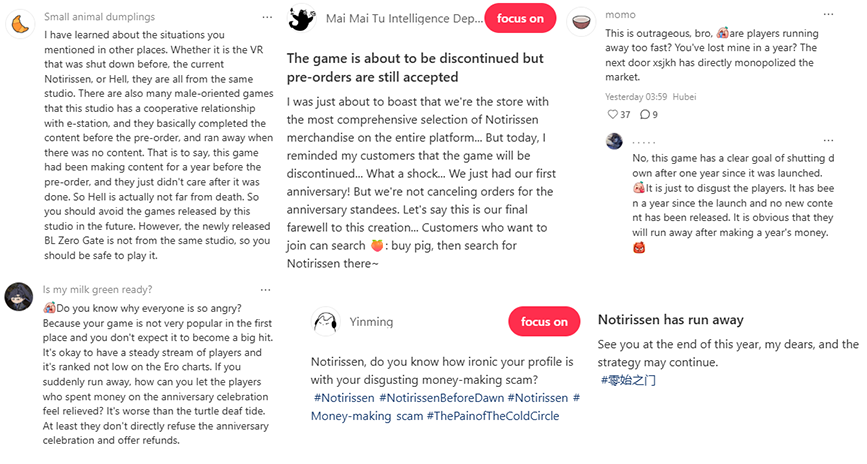The height and width of the screenshot is (464, 867).
Task: Open the #零始之门 hashtag link
Action: (x=628, y=380)
